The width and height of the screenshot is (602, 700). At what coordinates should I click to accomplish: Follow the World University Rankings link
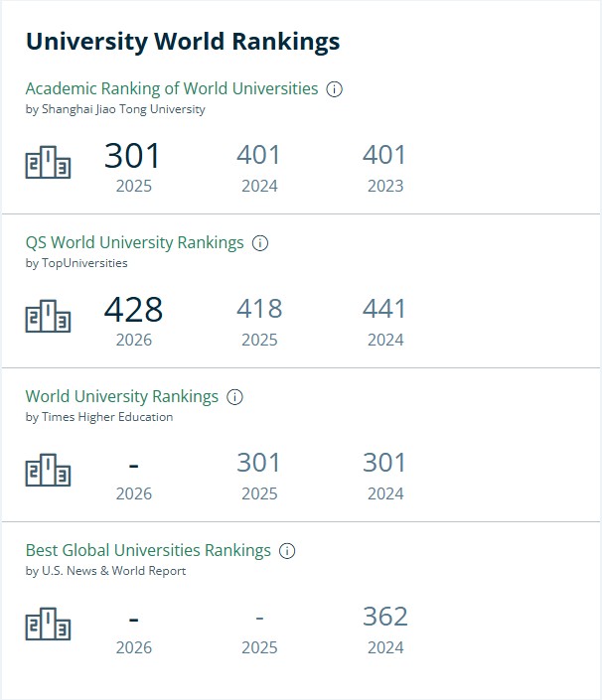[122, 396]
